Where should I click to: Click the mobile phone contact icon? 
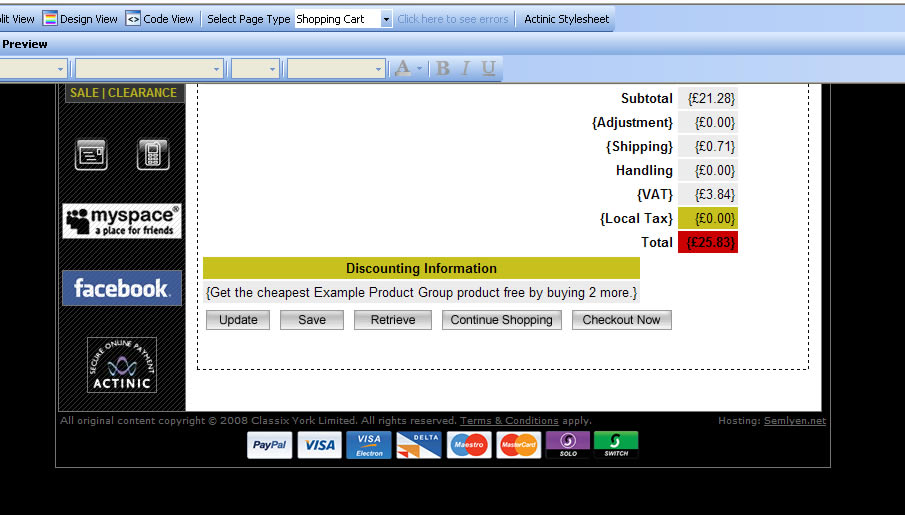pyautogui.click(x=152, y=155)
